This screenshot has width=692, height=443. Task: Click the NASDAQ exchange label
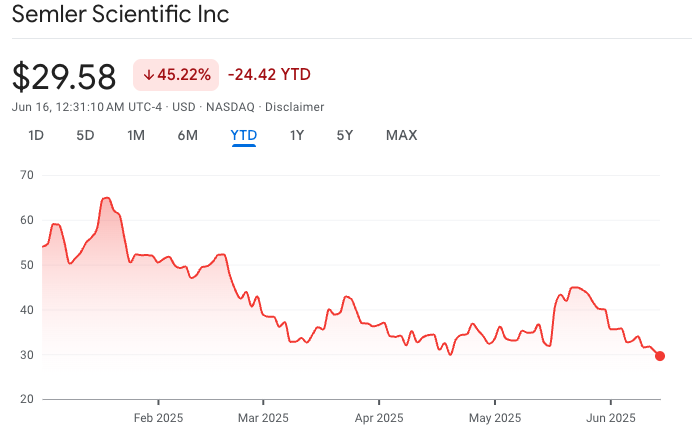coord(230,107)
